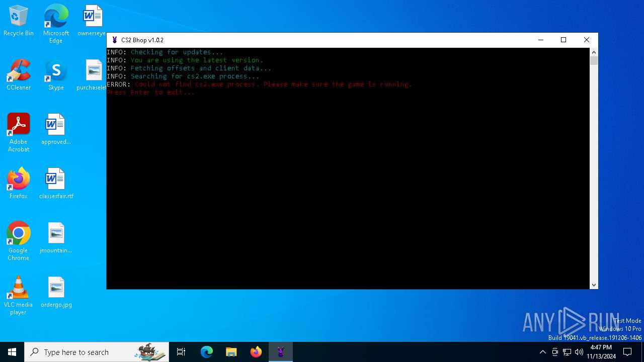Viewport: 644px width, 362px height.
Task: Open the taskbar clock and date
Action: point(601,352)
